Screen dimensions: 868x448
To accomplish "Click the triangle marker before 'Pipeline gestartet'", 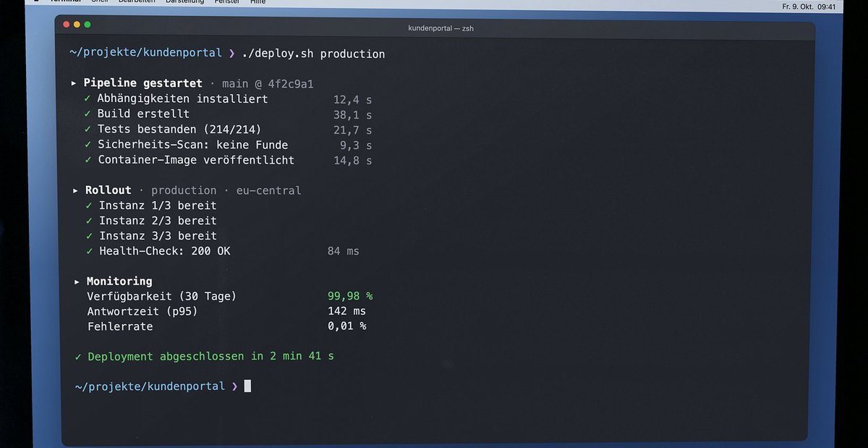I will pos(74,84).
